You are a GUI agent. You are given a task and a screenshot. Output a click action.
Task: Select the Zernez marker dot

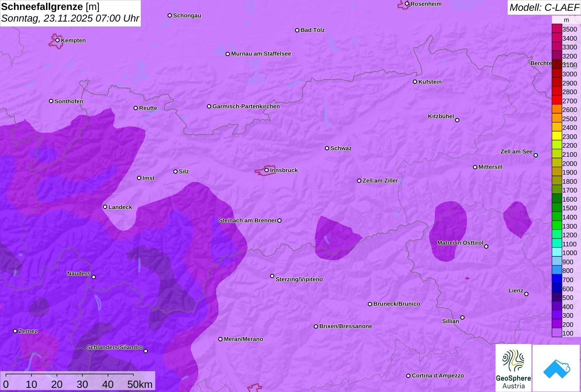[x=15, y=331]
